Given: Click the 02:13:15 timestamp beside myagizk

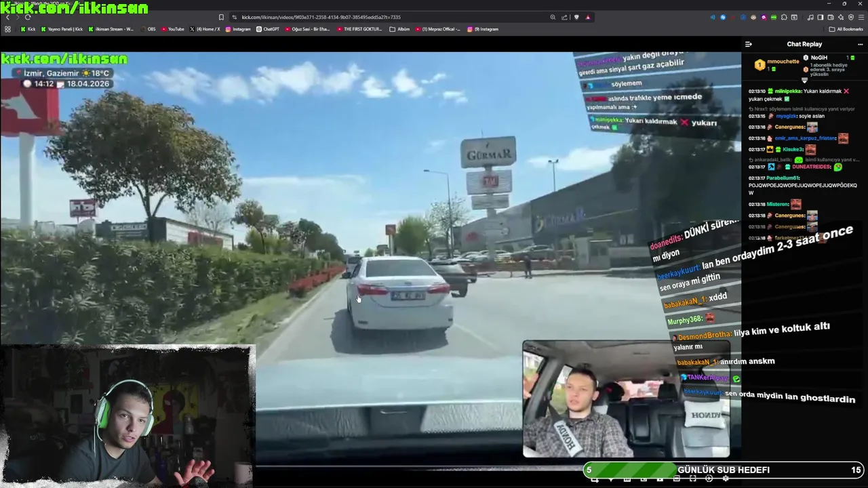Looking at the screenshot, I should point(757,116).
